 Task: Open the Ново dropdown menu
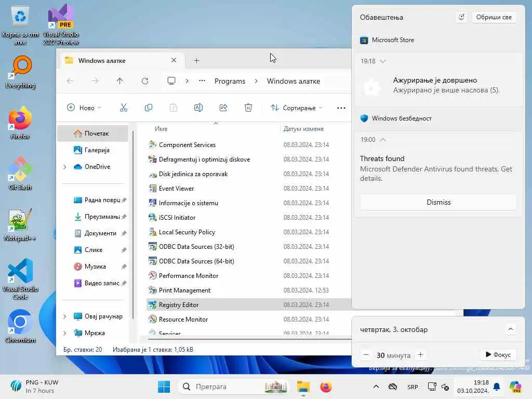tap(84, 108)
